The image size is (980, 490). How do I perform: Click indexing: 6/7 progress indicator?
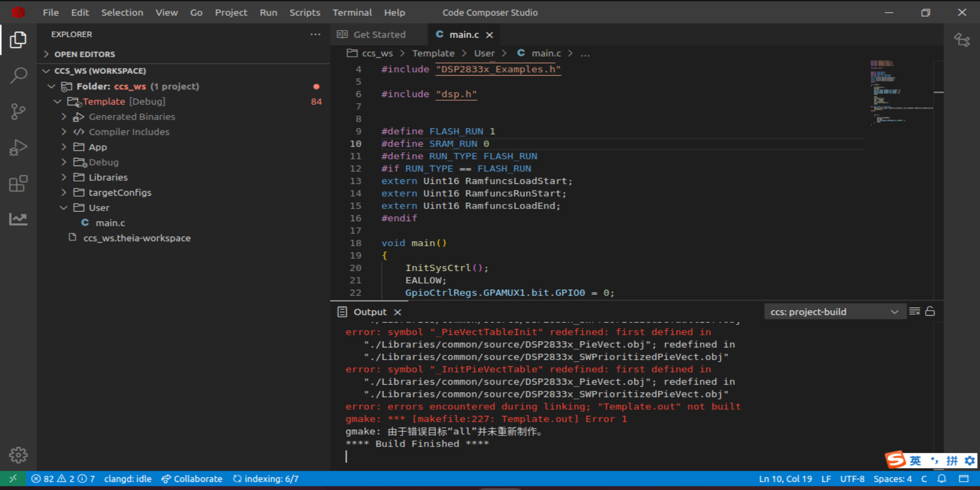(x=266, y=479)
